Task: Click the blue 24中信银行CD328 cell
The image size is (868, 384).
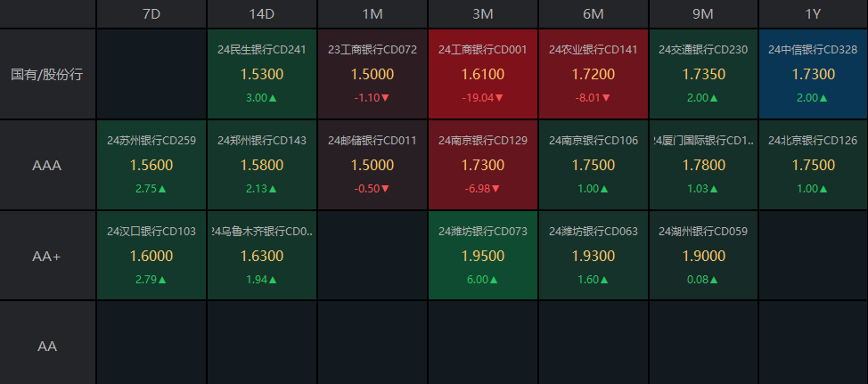Action: (x=813, y=74)
